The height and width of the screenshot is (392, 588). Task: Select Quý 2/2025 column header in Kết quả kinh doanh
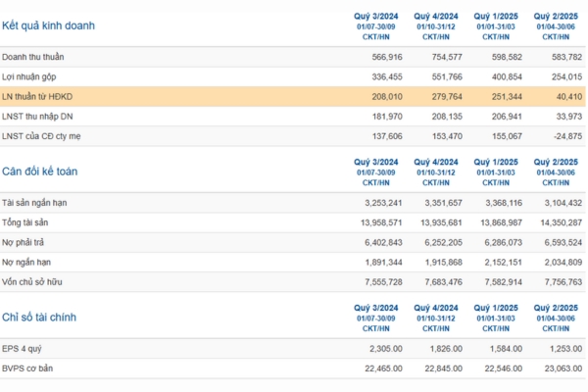point(554,16)
